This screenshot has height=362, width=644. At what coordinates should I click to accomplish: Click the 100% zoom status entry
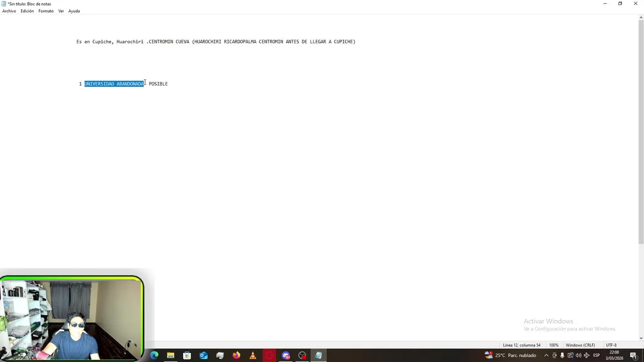coord(553,345)
